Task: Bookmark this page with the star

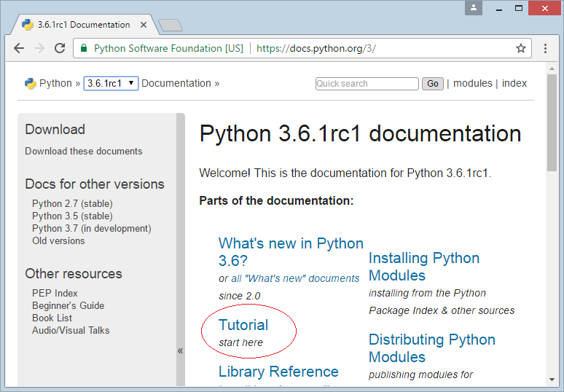Action: pyautogui.click(x=521, y=48)
